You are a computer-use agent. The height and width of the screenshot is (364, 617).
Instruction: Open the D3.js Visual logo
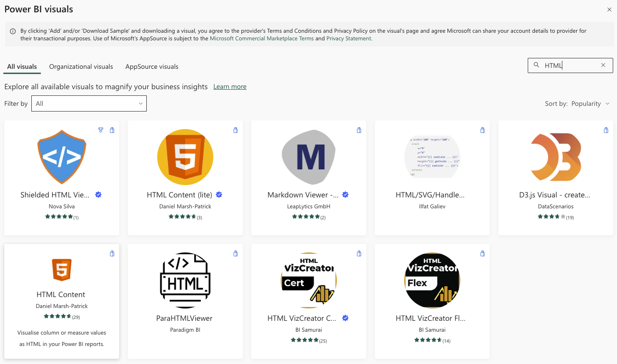click(556, 157)
